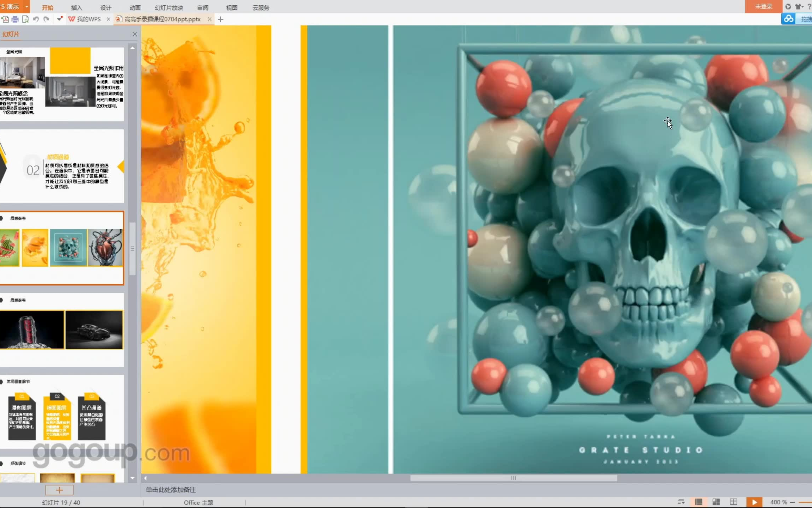Click the 幻灯片 19 / 40 status text

coord(61,502)
